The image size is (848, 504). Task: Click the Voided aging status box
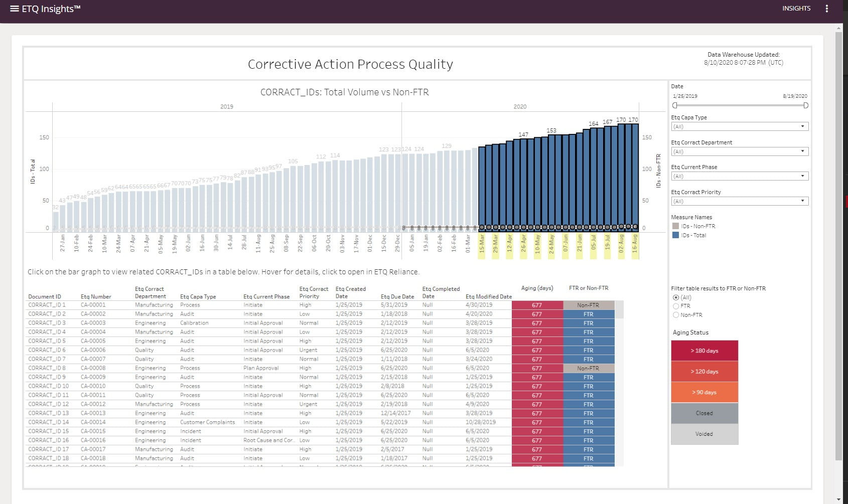tap(704, 434)
